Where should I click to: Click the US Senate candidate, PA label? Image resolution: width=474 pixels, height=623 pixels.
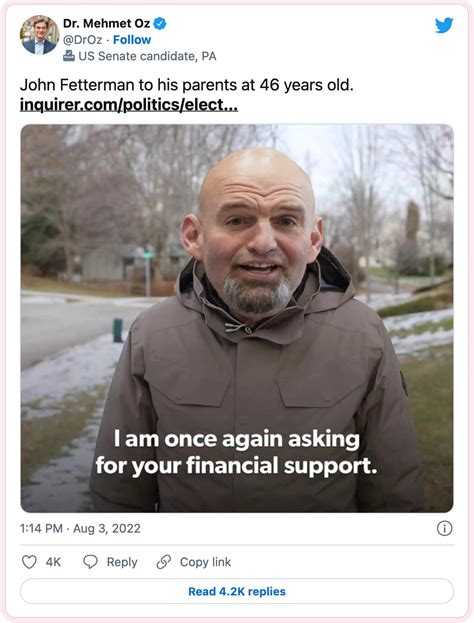147,56
